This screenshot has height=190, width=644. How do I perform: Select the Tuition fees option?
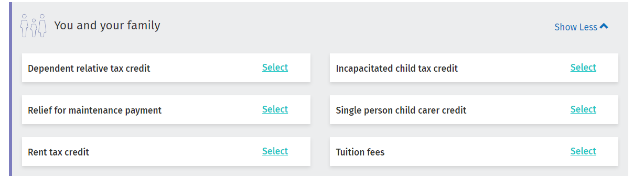[583, 151]
